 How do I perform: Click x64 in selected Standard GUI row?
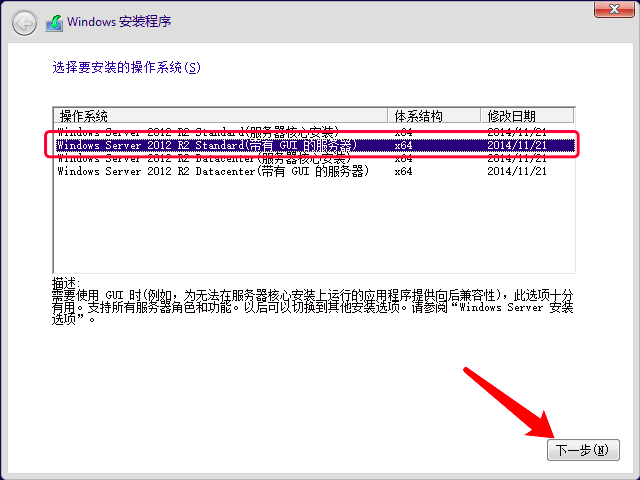click(403, 145)
